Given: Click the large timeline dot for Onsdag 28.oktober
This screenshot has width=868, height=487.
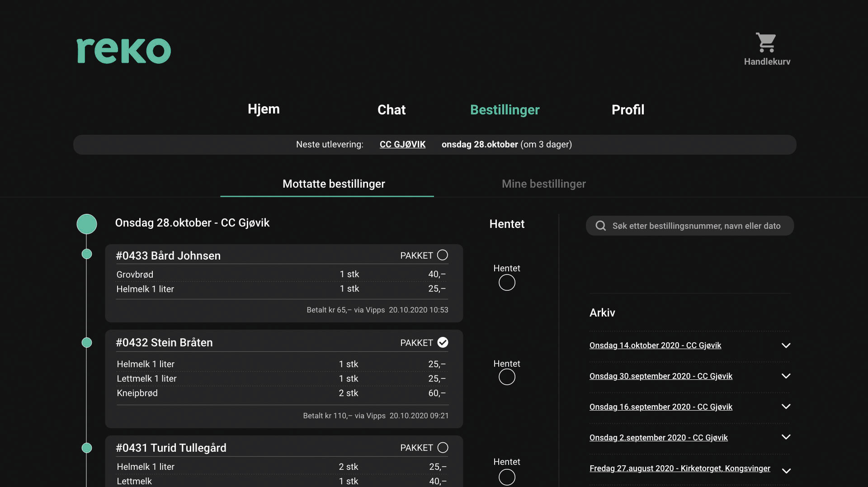Looking at the screenshot, I should click(x=87, y=224).
